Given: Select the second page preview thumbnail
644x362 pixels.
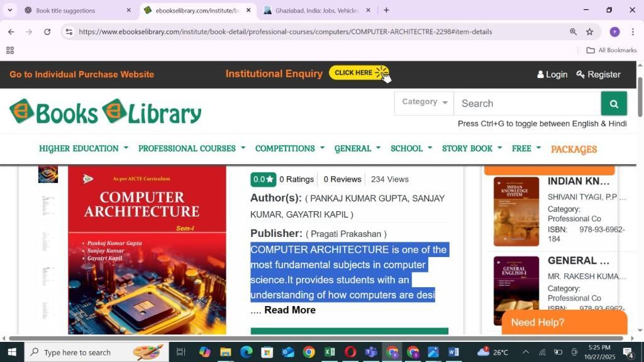Looking at the screenshot, I should pyautogui.click(x=48, y=206).
